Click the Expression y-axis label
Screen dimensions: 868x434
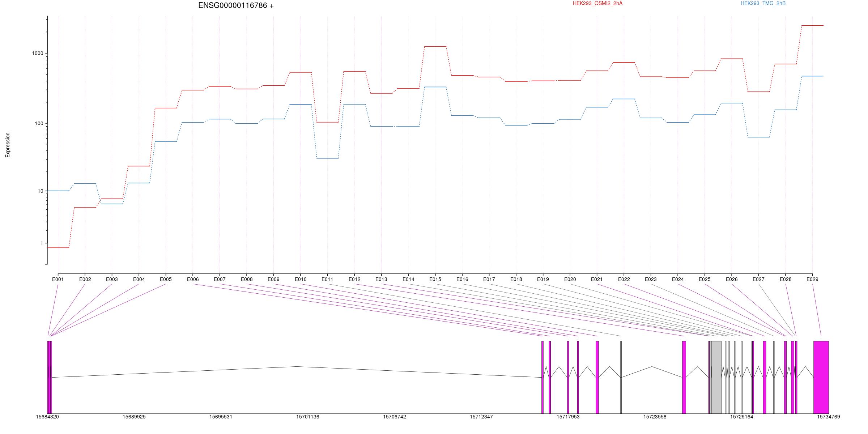[8, 145]
